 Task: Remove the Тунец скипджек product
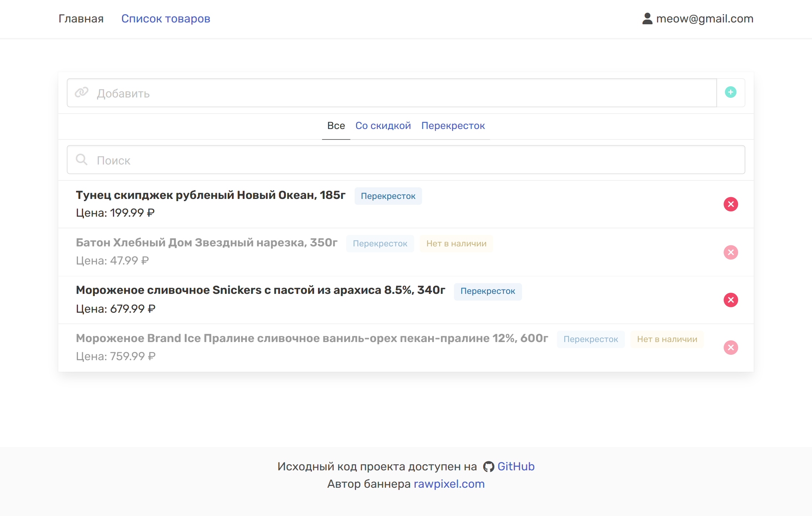pyautogui.click(x=731, y=204)
